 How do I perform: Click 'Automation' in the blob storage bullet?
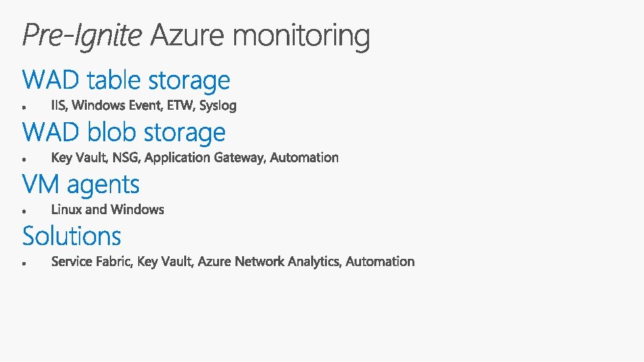pyautogui.click(x=305, y=158)
